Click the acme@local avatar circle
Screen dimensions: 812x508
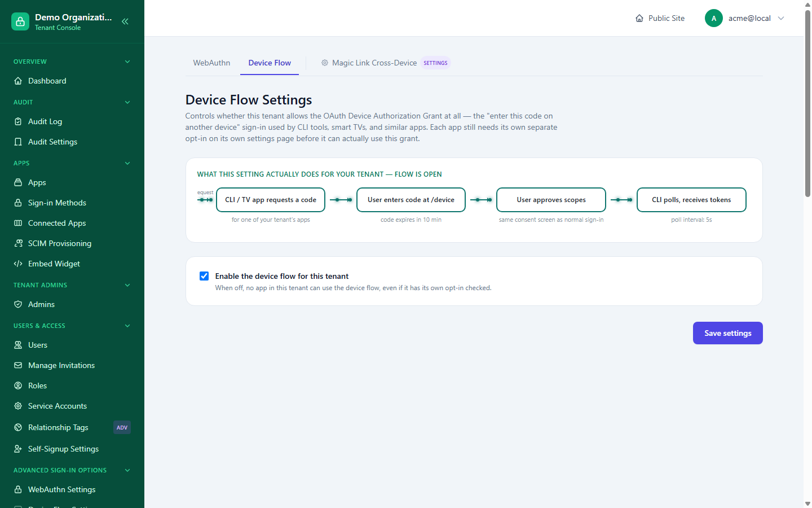(714, 18)
